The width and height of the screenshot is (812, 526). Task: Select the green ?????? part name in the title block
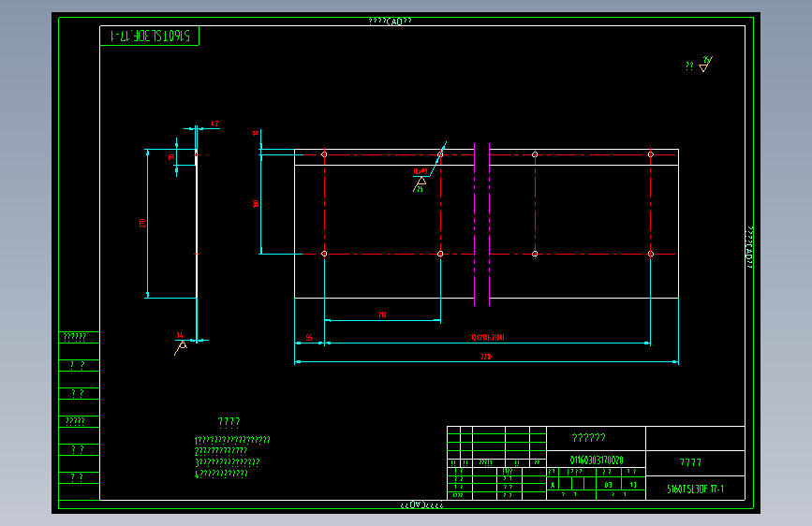pos(589,438)
